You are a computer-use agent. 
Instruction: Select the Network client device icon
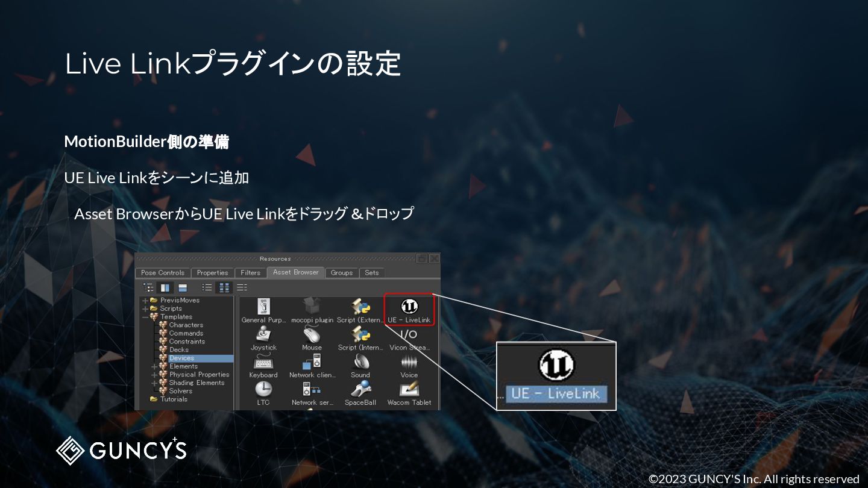tap(312, 361)
